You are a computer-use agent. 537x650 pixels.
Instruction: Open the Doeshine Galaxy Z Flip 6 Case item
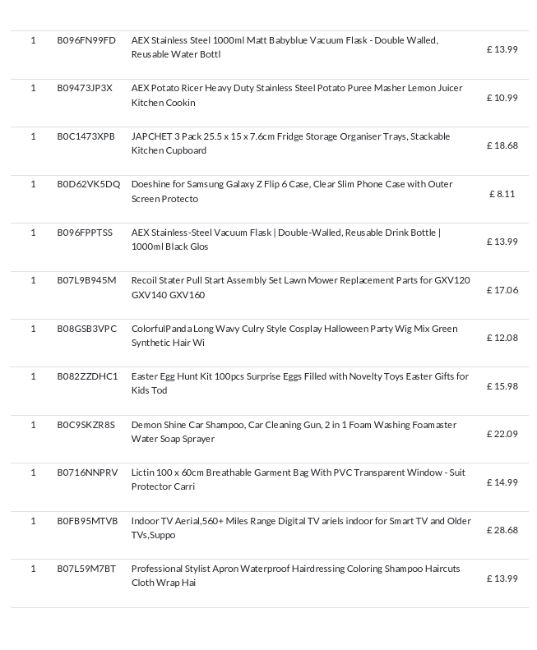coord(292,191)
